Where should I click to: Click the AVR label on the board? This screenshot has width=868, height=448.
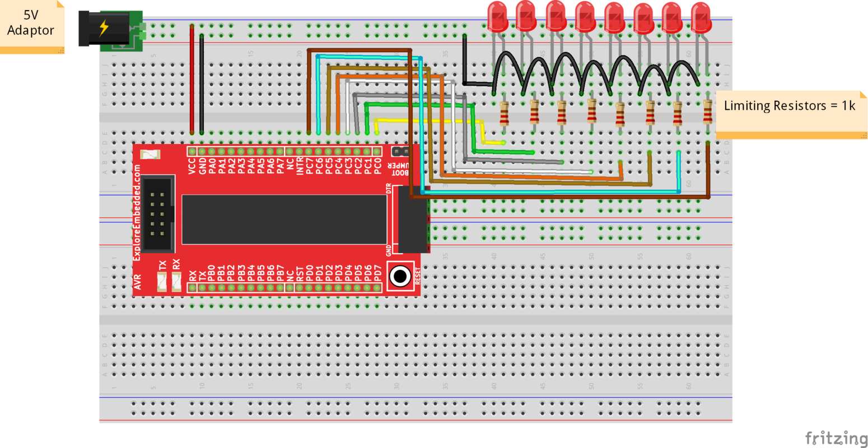click(137, 282)
